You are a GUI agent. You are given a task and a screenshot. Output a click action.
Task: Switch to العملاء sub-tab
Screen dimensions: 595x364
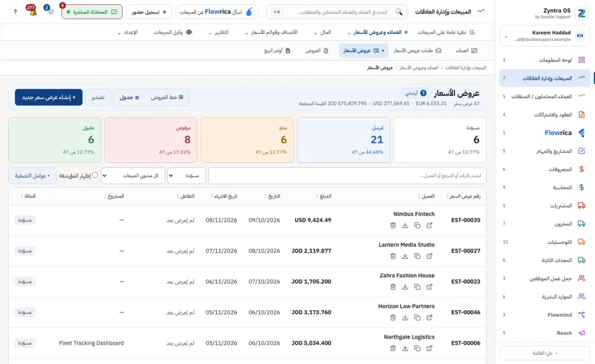pyautogui.click(x=466, y=50)
